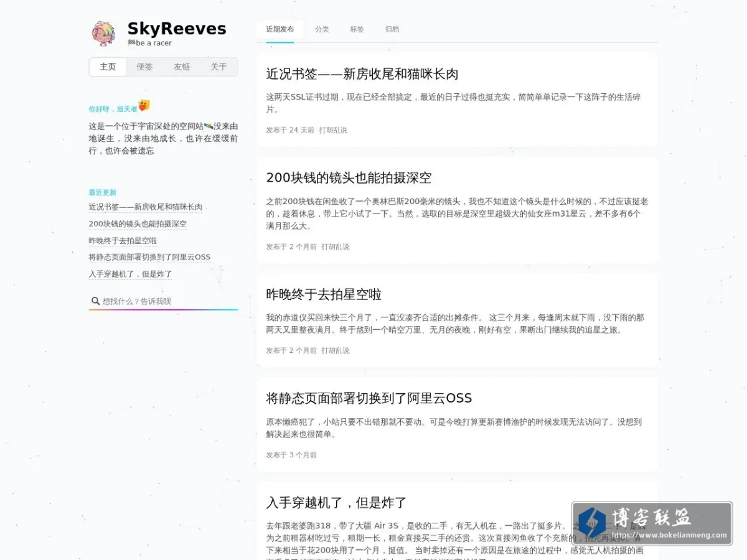Click the SkyReeves avatar image

(104, 34)
